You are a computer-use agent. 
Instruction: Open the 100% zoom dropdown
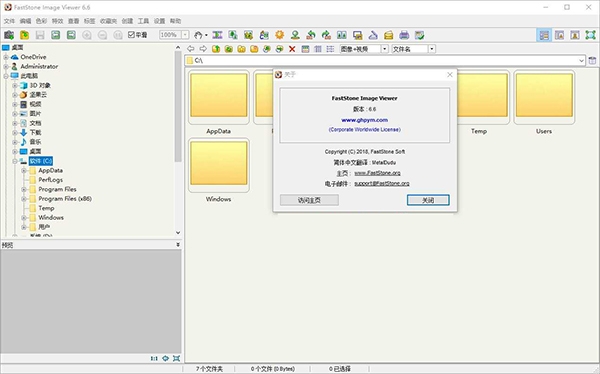pos(185,35)
